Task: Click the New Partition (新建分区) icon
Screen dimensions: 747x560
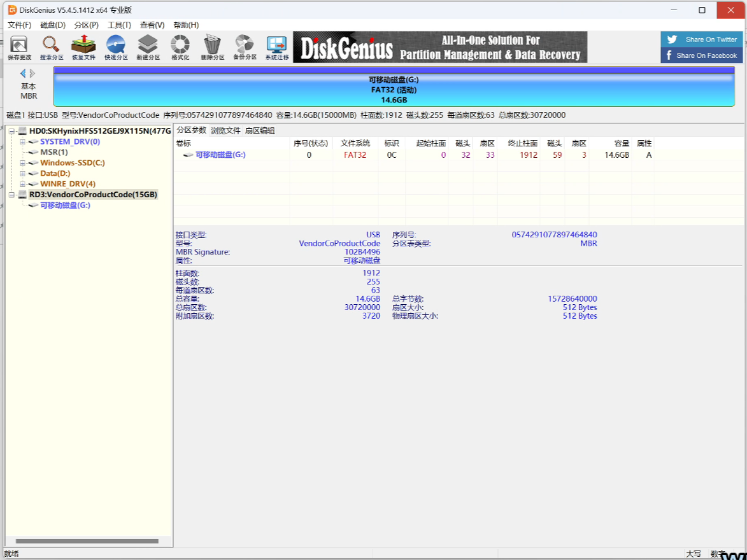Action: point(148,48)
